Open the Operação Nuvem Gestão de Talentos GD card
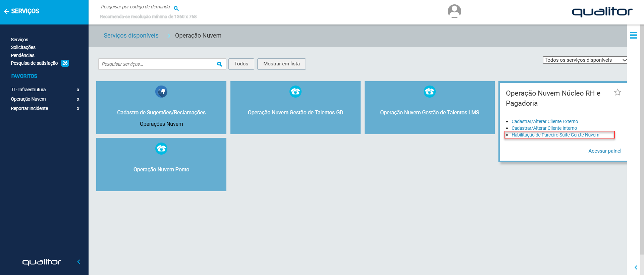The width and height of the screenshot is (644, 275). pyautogui.click(x=296, y=108)
